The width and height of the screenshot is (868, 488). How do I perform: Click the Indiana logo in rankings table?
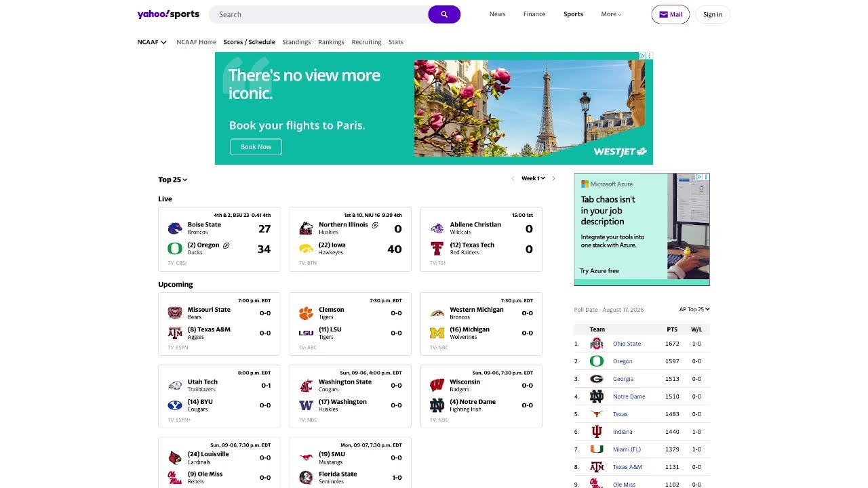[597, 432]
